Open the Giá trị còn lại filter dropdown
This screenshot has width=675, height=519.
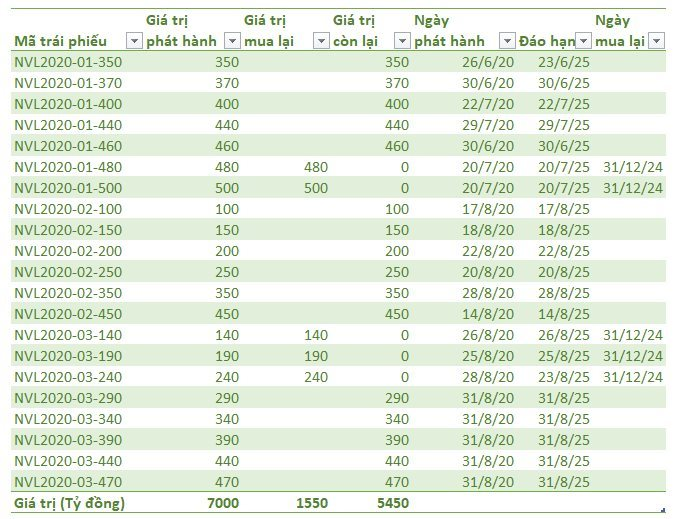click(402, 41)
